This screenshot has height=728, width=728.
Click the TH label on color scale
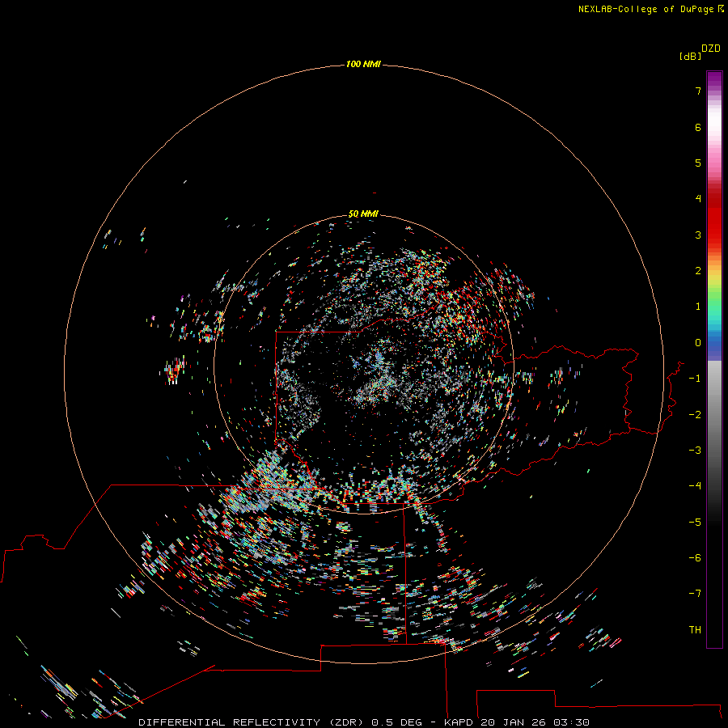click(695, 629)
